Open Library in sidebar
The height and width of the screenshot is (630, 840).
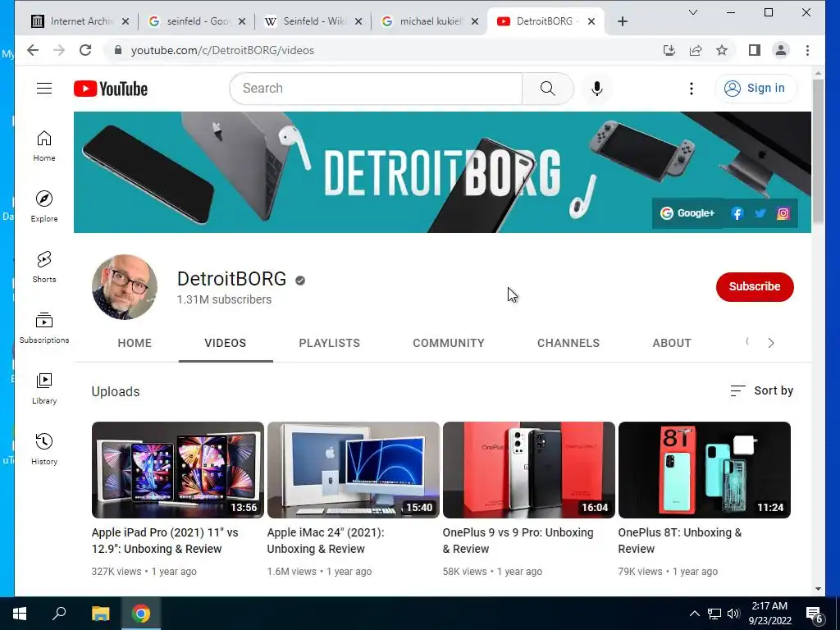[x=44, y=388]
